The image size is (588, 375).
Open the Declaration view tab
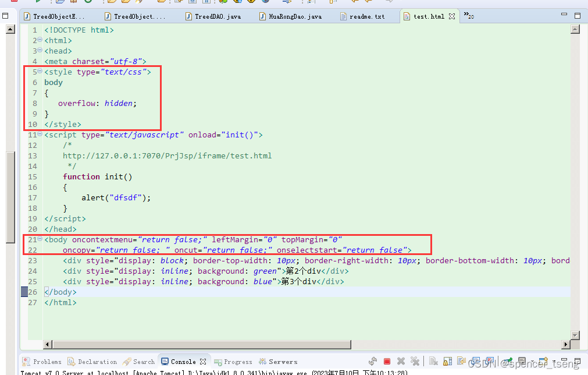point(92,362)
